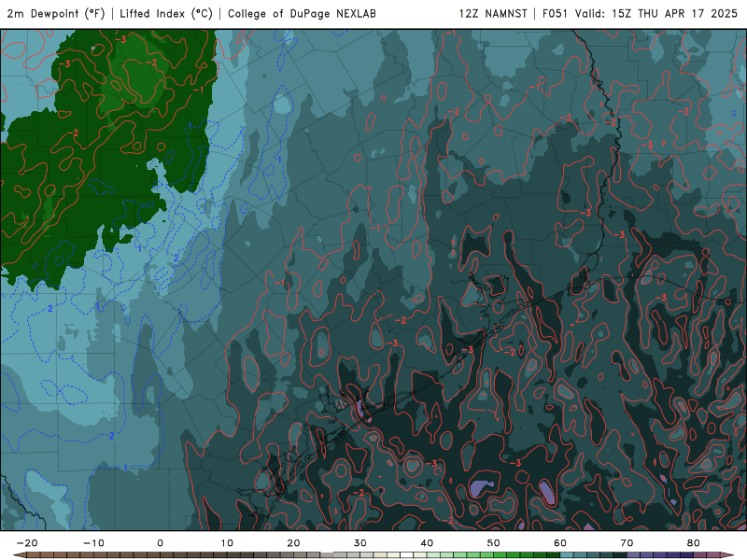This screenshot has width=747, height=560.
Task: Select the "College of DuPage NEXLAB" label
Action: point(302,14)
